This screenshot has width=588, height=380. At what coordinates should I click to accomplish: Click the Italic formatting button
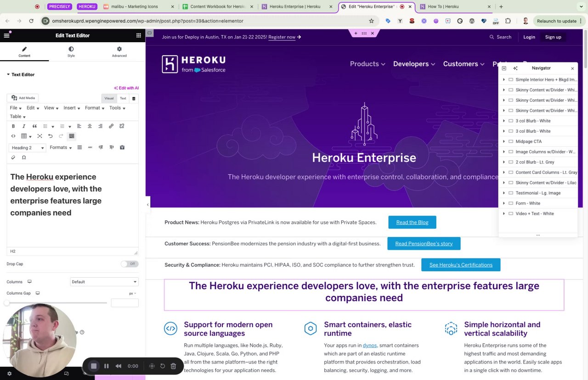coord(24,126)
